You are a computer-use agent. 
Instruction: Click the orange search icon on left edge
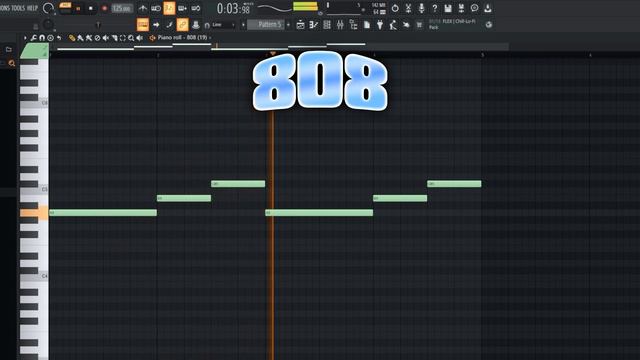[x=12, y=63]
